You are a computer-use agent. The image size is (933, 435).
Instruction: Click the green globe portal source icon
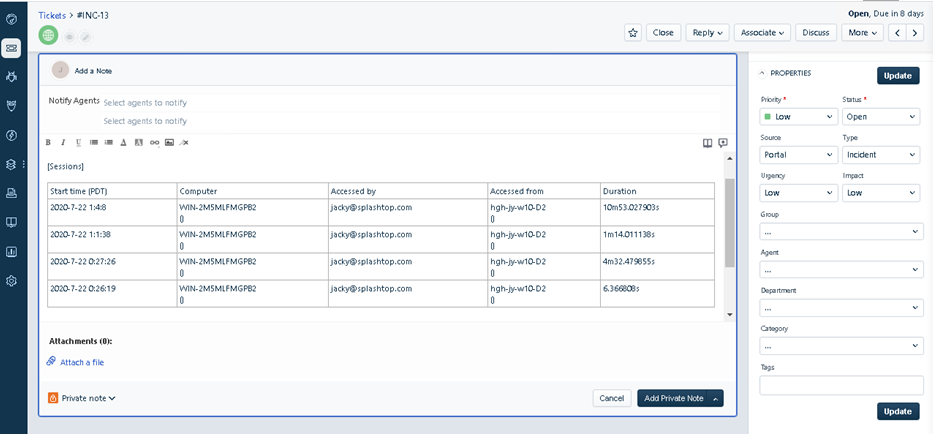48,35
